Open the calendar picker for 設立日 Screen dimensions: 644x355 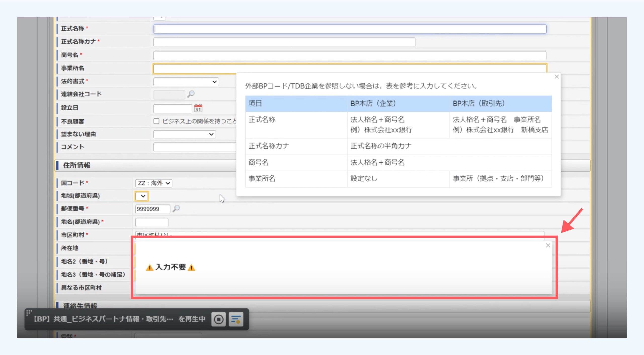coord(198,108)
